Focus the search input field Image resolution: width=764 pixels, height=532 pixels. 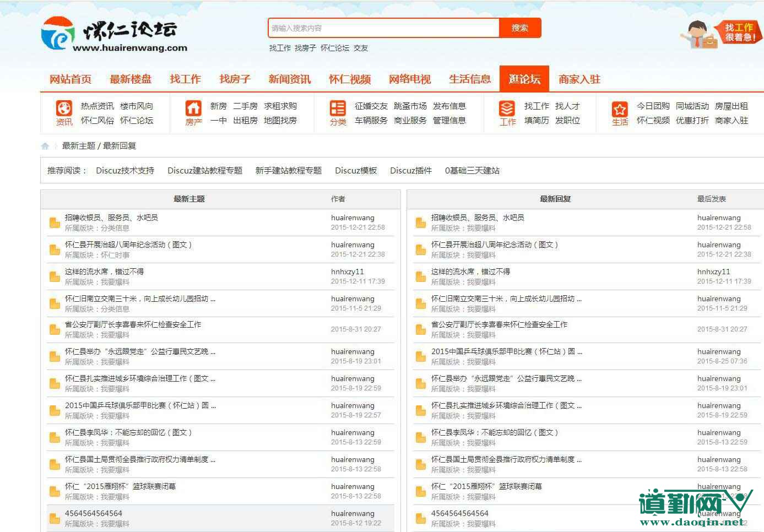[384, 28]
